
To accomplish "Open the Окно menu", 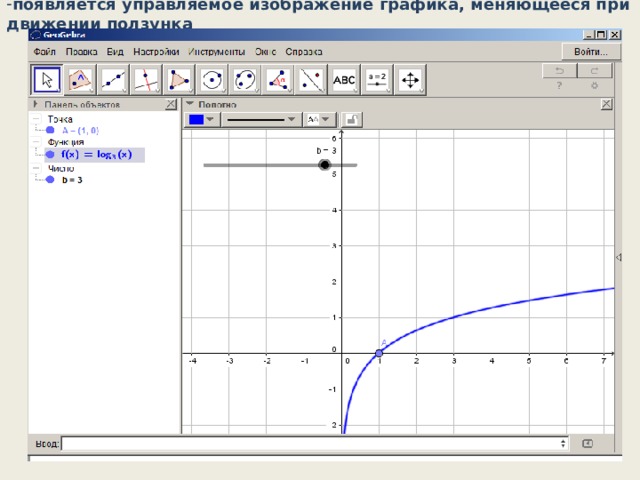I will pyautogui.click(x=265, y=52).
